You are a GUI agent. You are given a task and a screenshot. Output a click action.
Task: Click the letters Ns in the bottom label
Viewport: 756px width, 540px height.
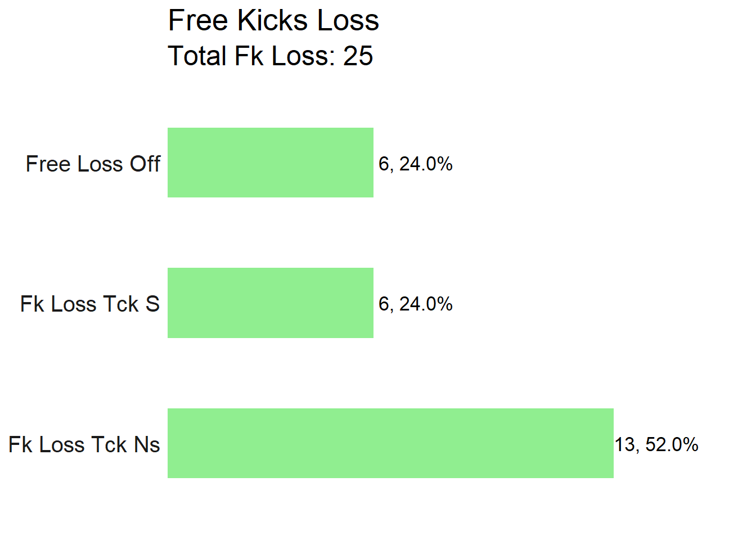(x=147, y=444)
